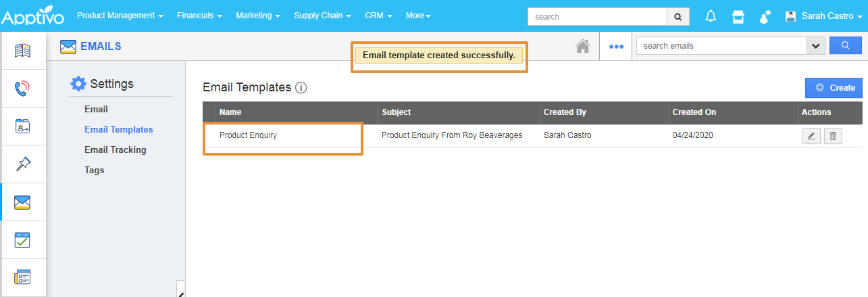The image size is (868, 297).
Task: Open the Product Enquiry template name
Action: coord(248,135)
